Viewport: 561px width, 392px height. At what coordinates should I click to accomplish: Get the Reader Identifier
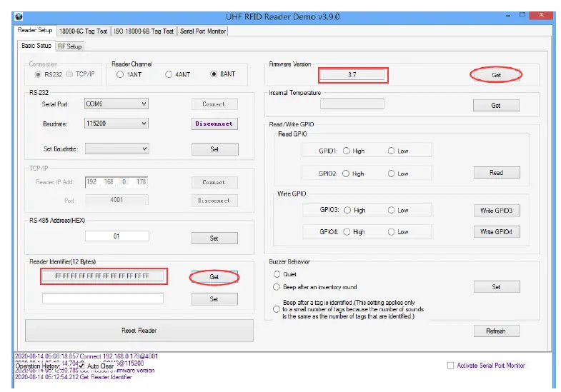(x=214, y=277)
